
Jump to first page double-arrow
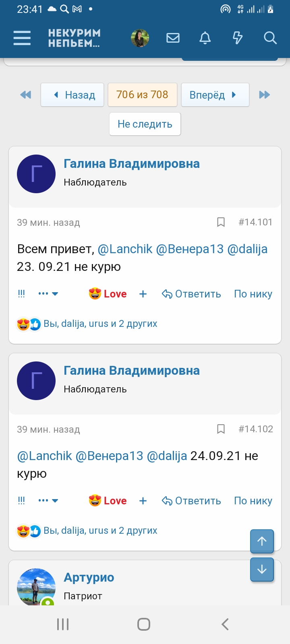(x=25, y=95)
